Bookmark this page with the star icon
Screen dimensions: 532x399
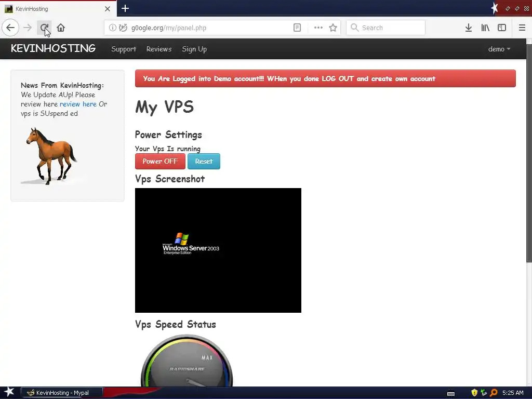tap(333, 28)
